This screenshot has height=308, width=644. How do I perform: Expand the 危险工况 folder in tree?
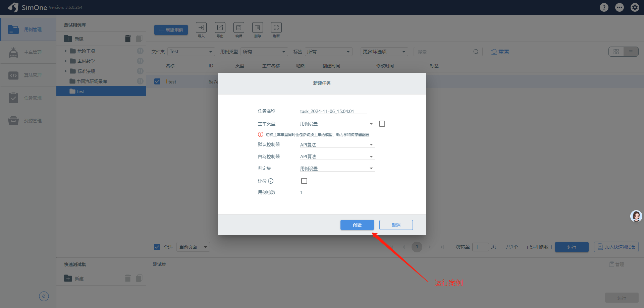pyautogui.click(x=66, y=51)
